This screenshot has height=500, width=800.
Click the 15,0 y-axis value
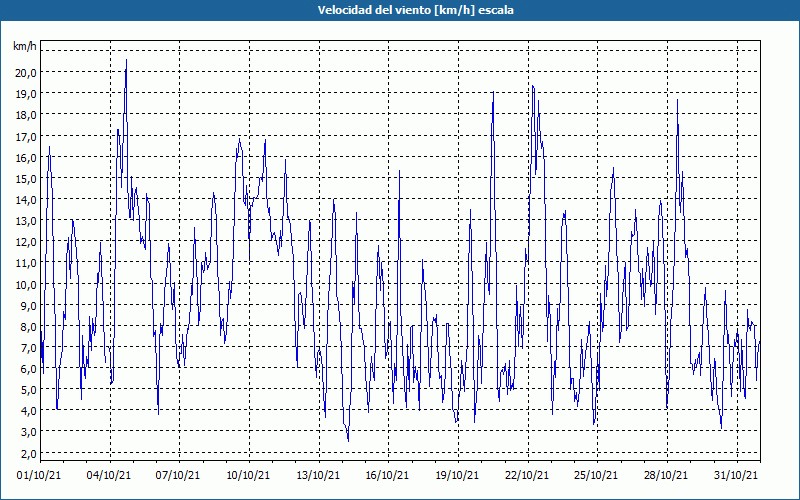click(x=26, y=179)
